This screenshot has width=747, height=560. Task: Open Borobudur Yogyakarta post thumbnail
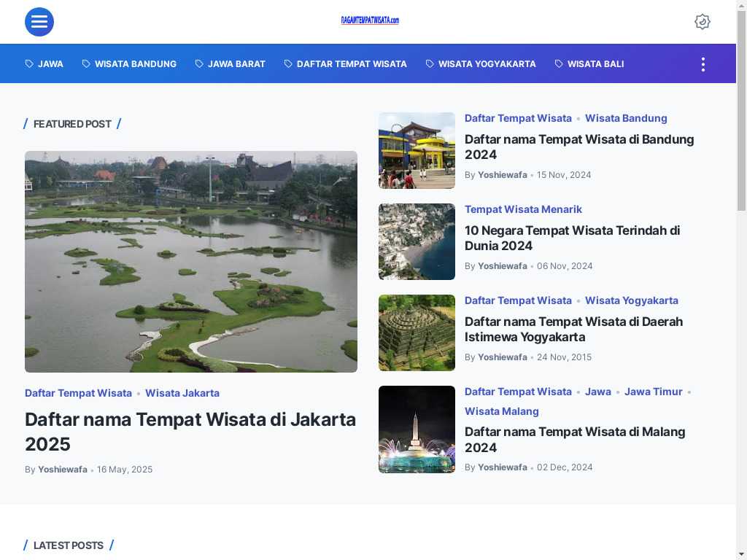pos(417,332)
